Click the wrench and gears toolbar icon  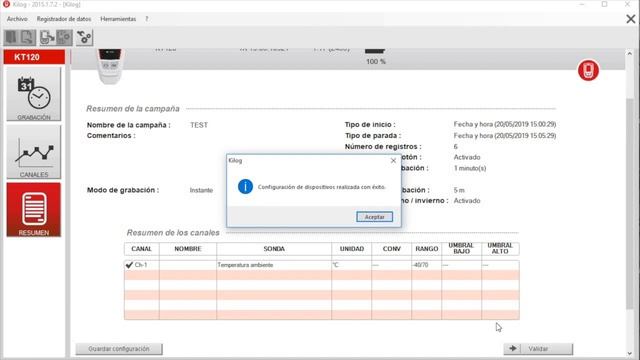coord(84,38)
